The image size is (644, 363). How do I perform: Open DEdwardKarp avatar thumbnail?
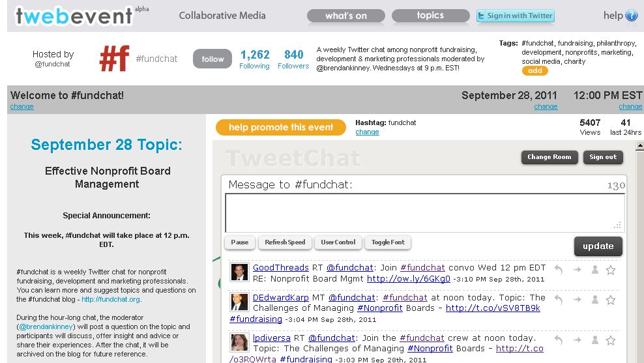pos(239,302)
